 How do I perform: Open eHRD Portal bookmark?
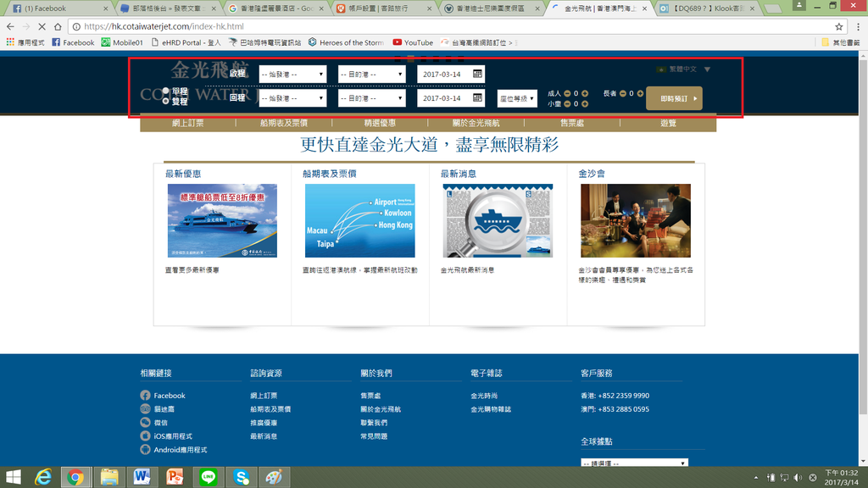(x=186, y=42)
